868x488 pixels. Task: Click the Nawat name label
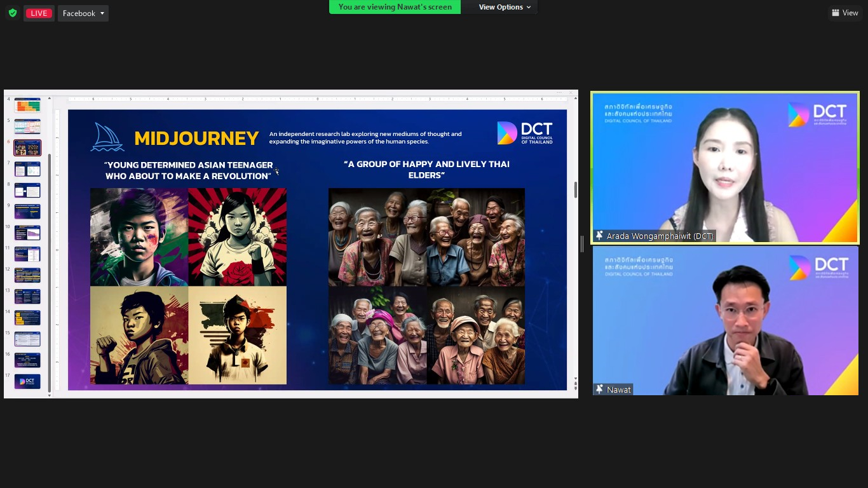click(618, 390)
